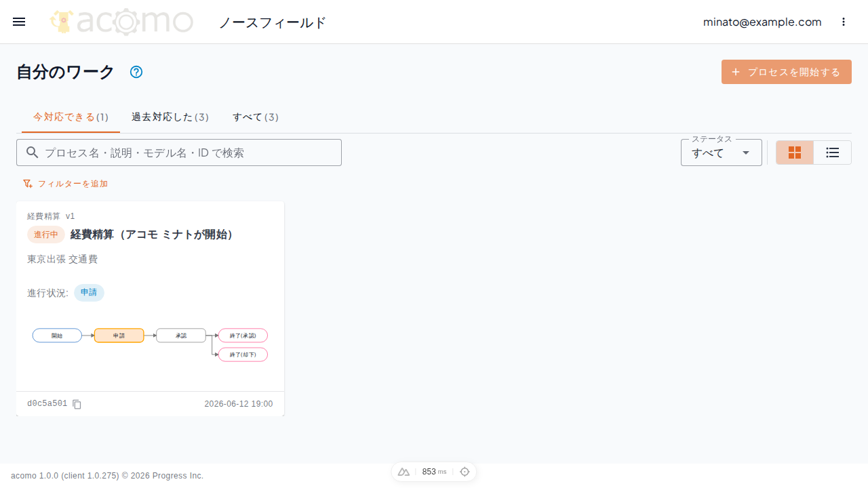The width and height of the screenshot is (868, 488).
Task: Click the crosshair icon in bottom toolbar
Action: (x=465, y=472)
